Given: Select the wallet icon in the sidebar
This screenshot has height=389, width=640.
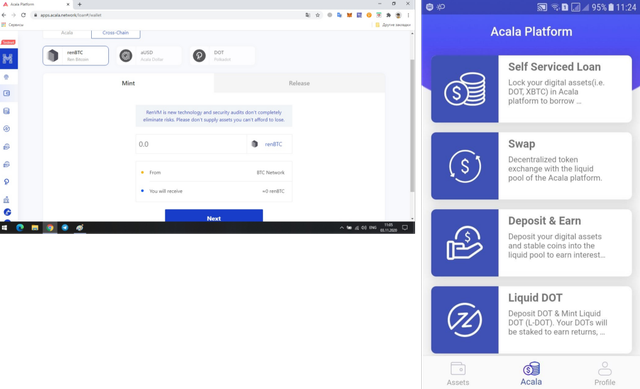Looking at the screenshot, I should [x=7, y=93].
